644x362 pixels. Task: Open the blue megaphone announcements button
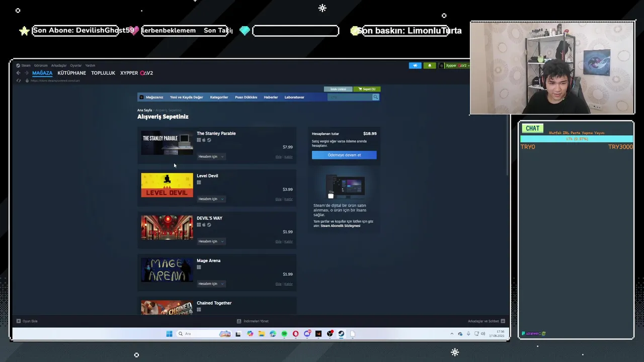(x=415, y=65)
